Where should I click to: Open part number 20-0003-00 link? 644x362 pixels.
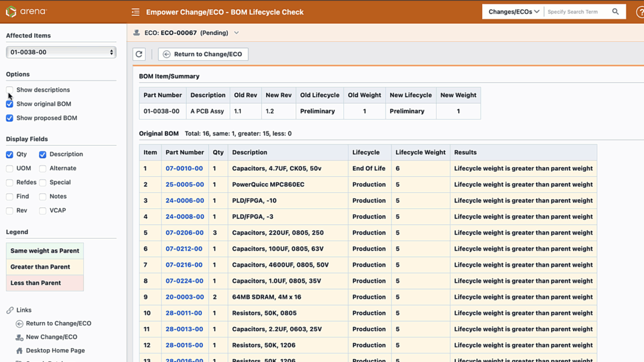[184, 297]
